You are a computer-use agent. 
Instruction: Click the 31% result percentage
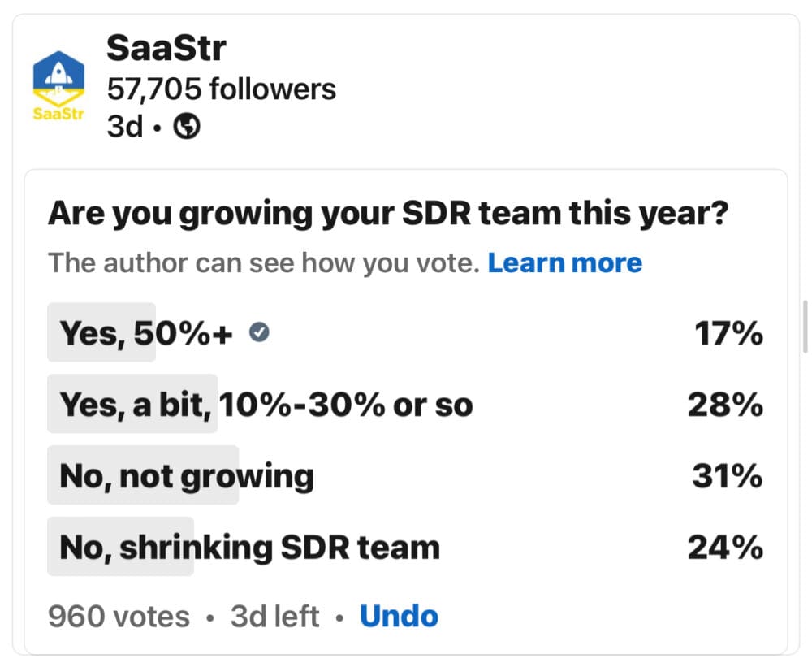[x=727, y=475]
